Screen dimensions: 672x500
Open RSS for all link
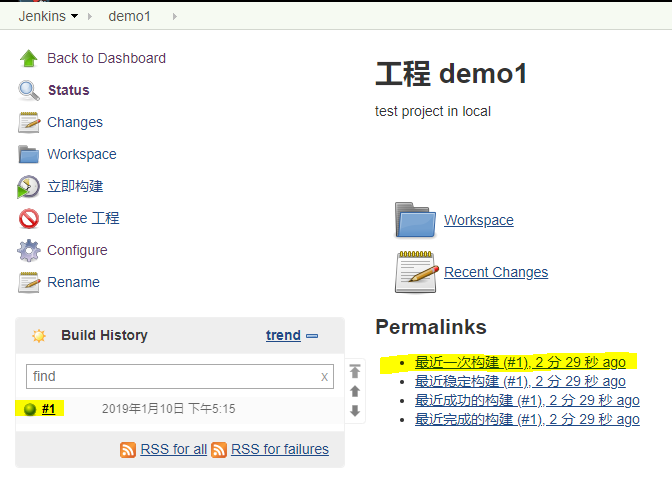pyautogui.click(x=174, y=449)
